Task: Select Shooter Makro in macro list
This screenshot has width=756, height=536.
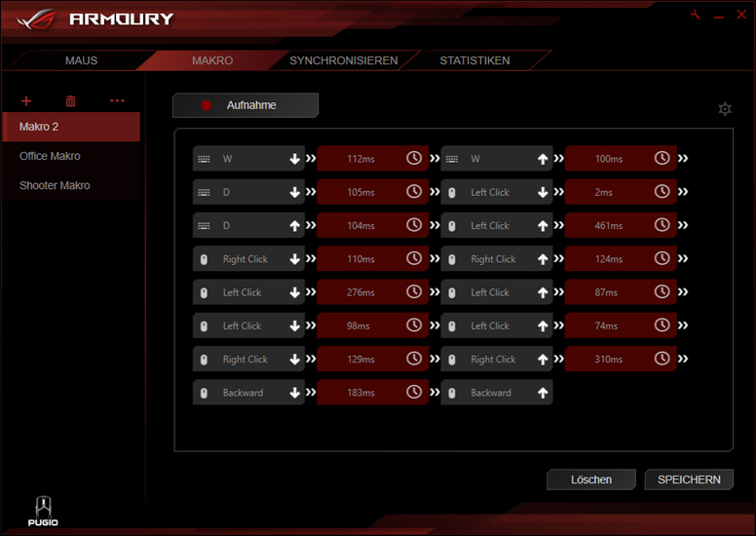Action: (71, 186)
